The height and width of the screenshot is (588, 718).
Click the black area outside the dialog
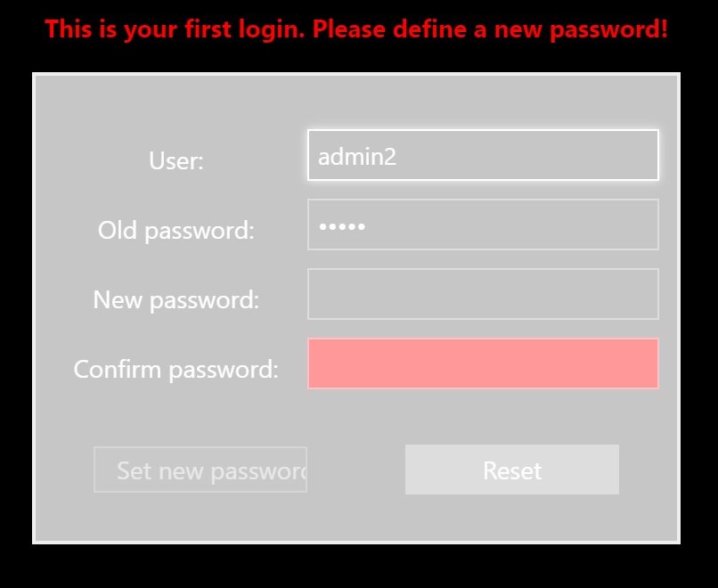coord(359,566)
